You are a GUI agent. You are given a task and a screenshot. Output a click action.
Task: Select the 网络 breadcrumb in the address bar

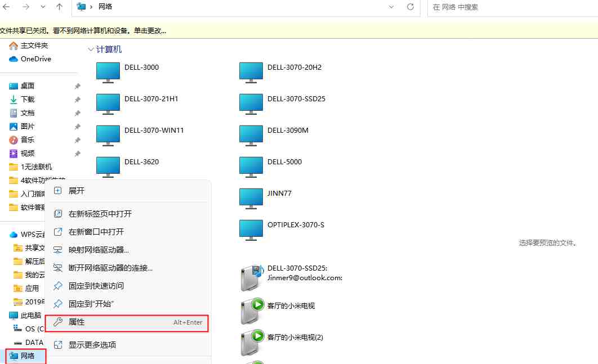pos(105,7)
